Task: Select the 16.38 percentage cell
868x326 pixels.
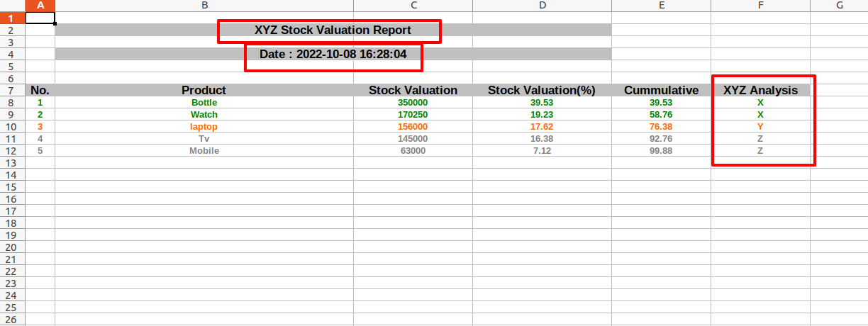Action: click(x=542, y=139)
